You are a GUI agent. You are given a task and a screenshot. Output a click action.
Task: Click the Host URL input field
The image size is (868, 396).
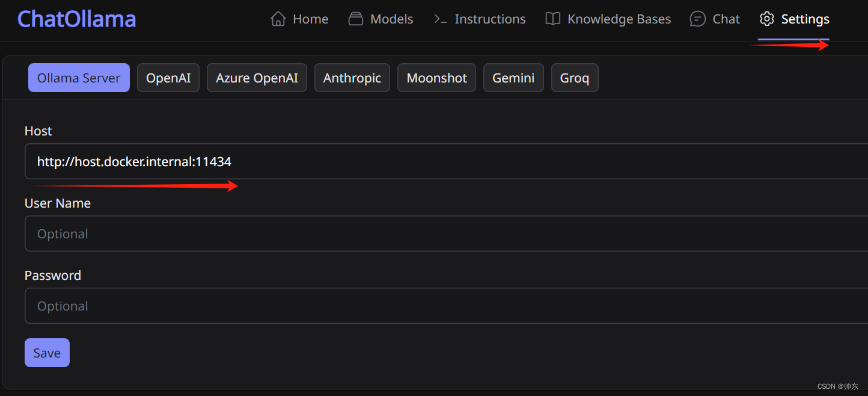tap(446, 161)
